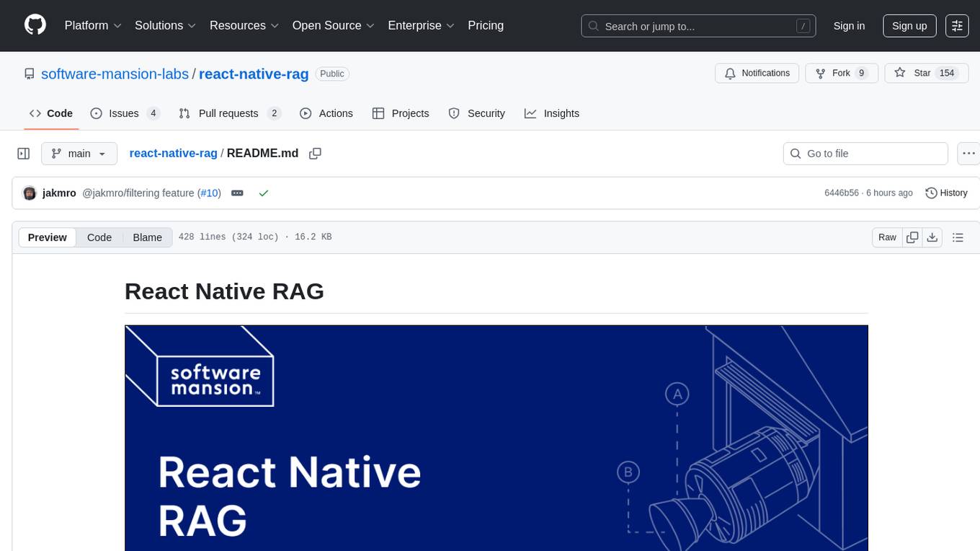This screenshot has width=980, height=551.
Task: Toggle the file tree side panel
Action: pyautogui.click(x=24, y=154)
